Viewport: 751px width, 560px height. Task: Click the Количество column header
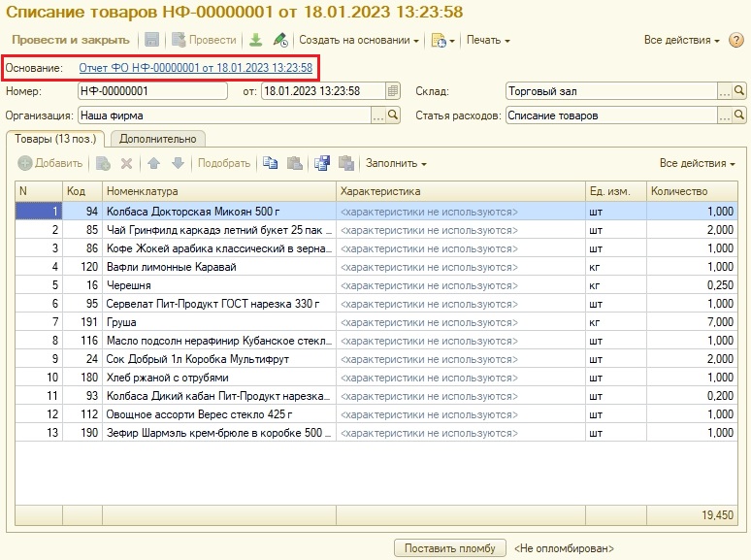[692, 191]
